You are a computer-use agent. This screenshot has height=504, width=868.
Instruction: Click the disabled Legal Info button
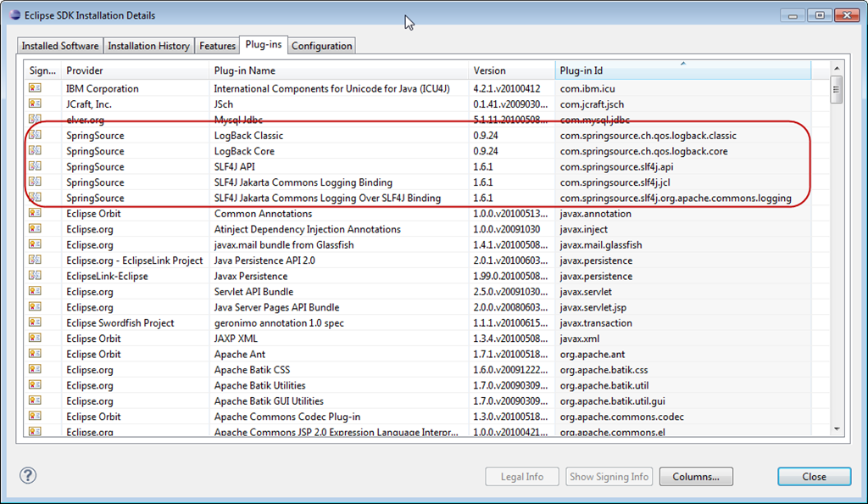click(522, 476)
